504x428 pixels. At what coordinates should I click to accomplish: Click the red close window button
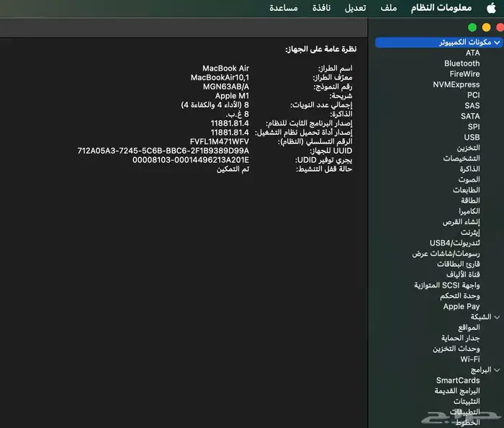(500, 27)
